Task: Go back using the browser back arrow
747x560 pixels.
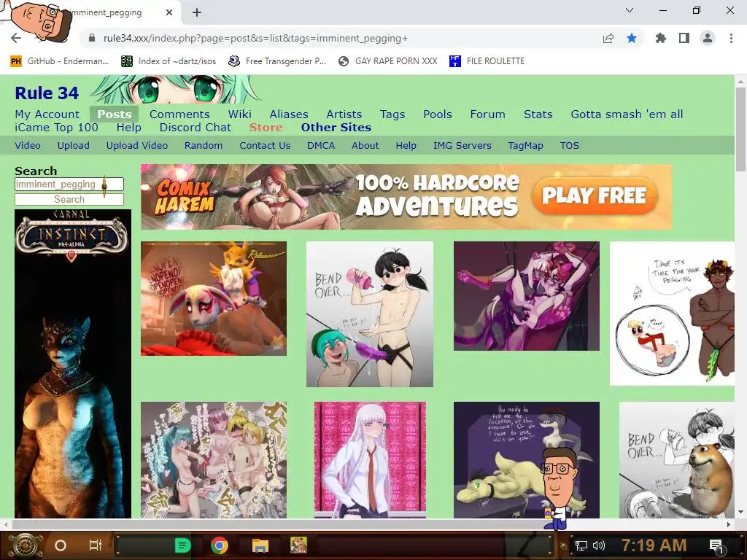Action: [x=16, y=38]
